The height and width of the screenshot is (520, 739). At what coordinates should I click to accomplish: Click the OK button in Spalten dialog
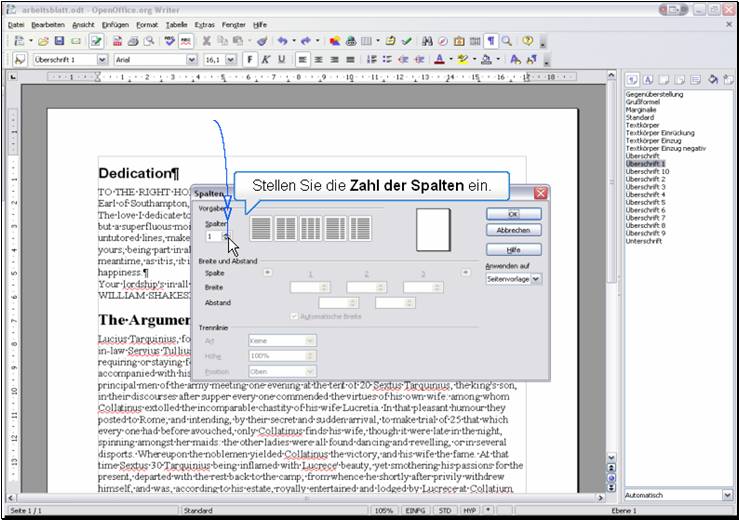point(512,214)
